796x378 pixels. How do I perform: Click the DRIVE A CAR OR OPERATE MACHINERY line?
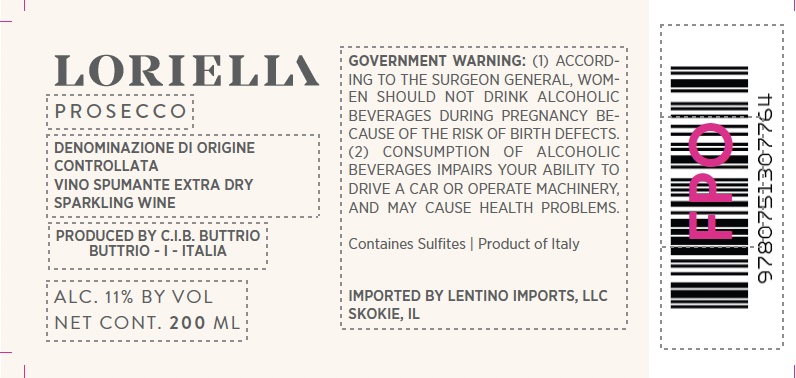(x=484, y=189)
